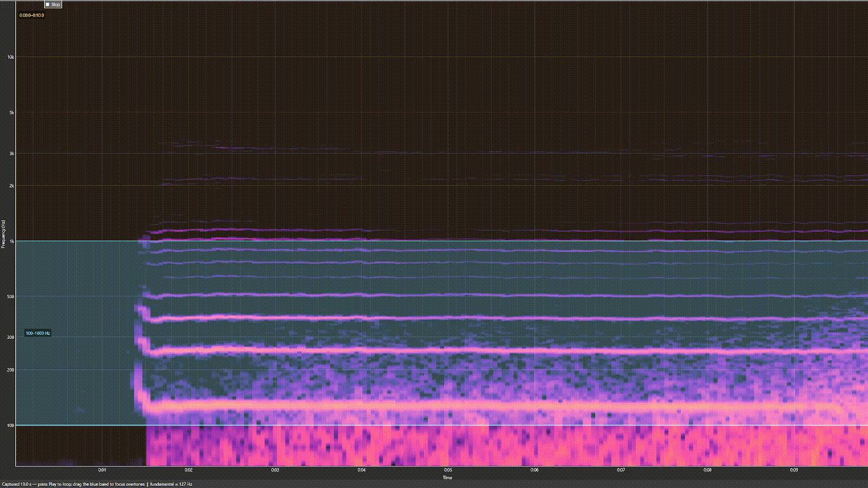Click the blue focus band lower edge at 100
Viewport: 868px width, 488px height.
pyautogui.click(x=441, y=425)
